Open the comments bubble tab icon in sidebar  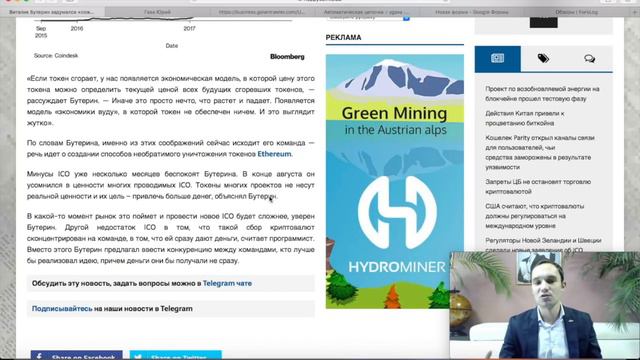[x=589, y=59]
